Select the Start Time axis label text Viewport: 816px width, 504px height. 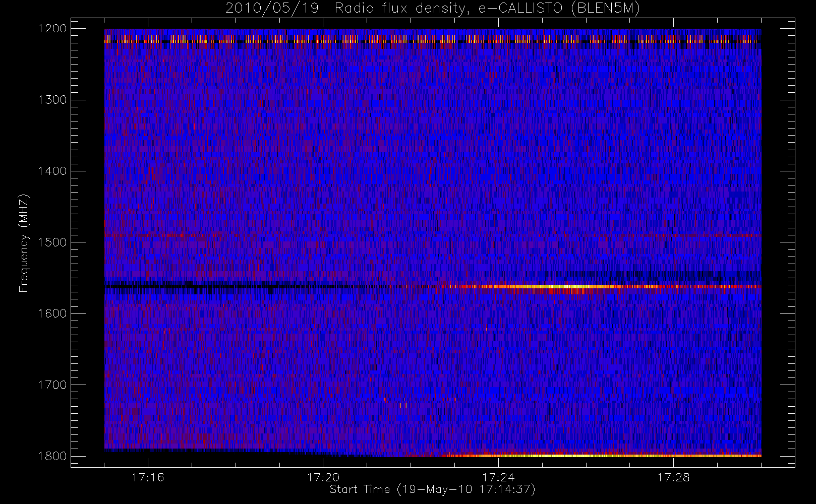(432, 489)
